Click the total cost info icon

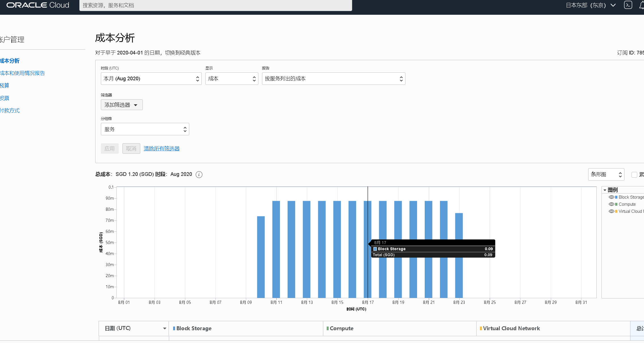(x=199, y=174)
